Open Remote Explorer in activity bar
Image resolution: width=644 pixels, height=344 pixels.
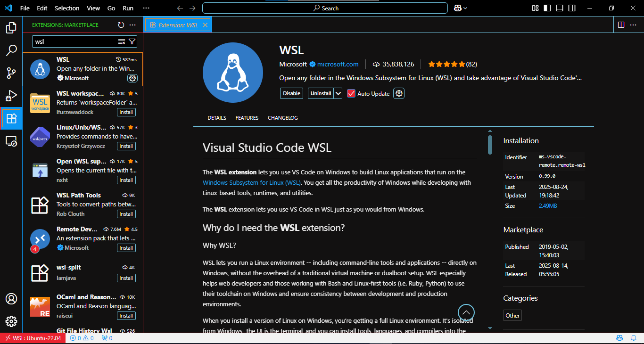click(x=11, y=141)
